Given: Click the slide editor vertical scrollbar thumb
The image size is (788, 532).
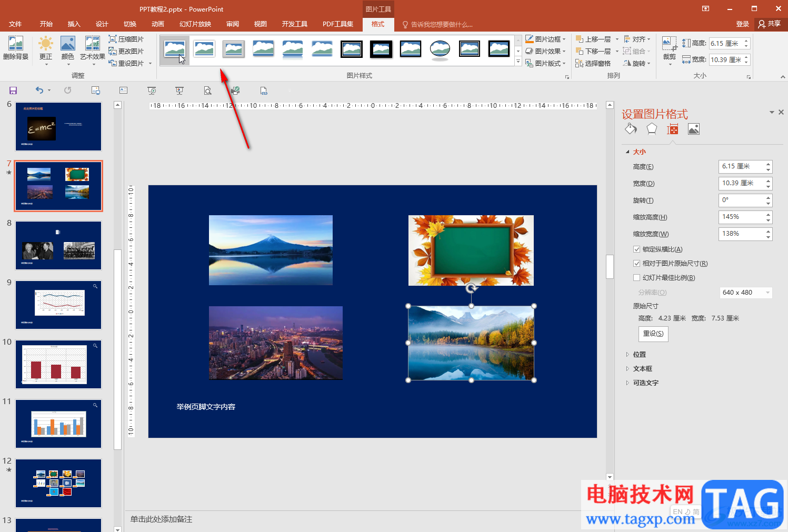Looking at the screenshot, I should (610, 267).
